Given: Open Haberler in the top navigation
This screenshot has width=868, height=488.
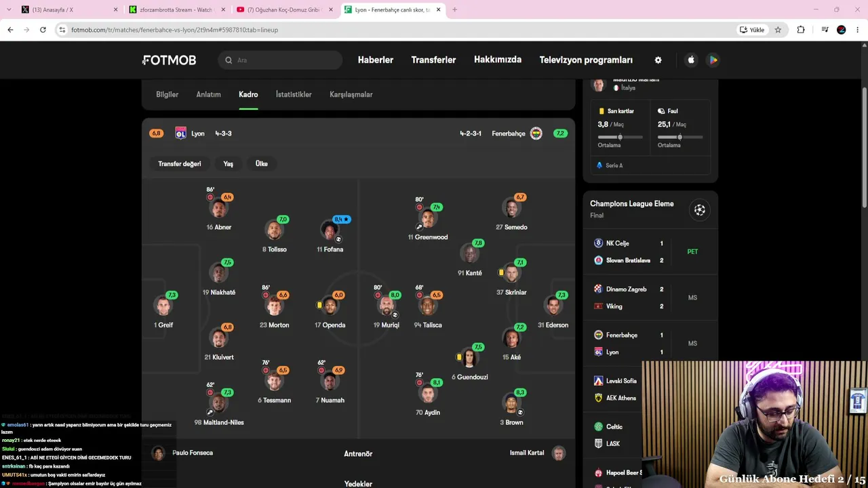Looking at the screenshot, I should 376,60.
